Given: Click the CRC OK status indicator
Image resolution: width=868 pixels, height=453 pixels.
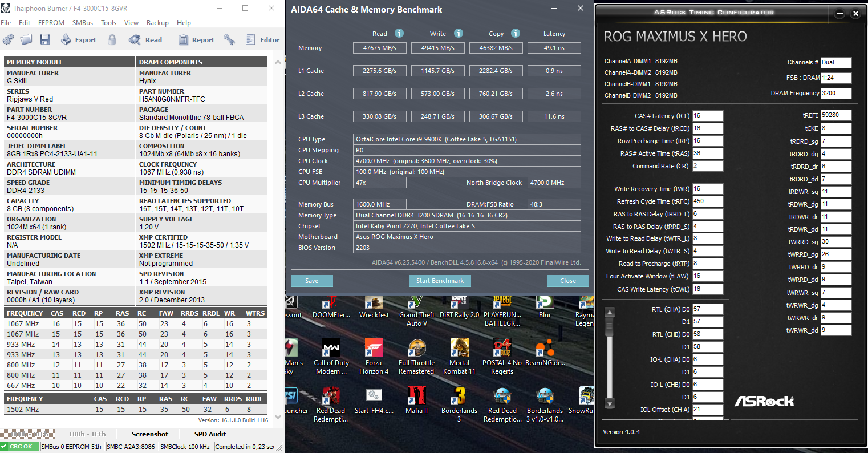Looking at the screenshot, I should click(x=19, y=447).
